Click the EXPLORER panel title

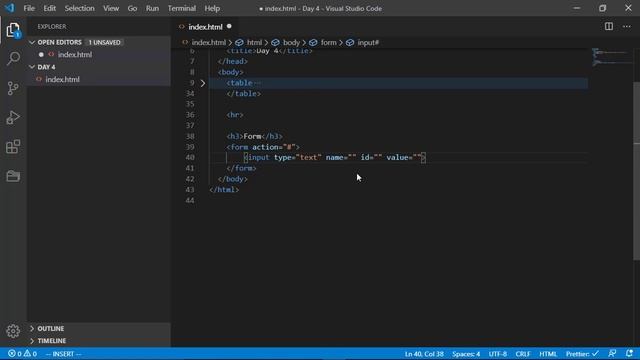coord(52,27)
